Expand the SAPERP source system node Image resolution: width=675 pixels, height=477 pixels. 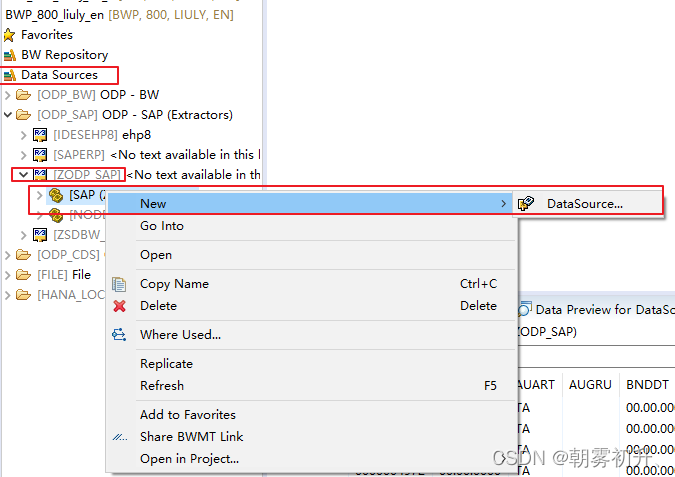(24, 155)
